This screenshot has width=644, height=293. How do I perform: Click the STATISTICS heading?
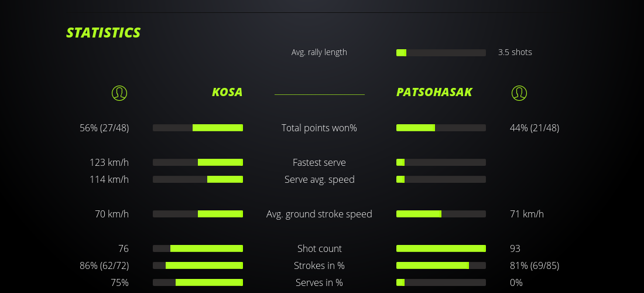(104, 33)
